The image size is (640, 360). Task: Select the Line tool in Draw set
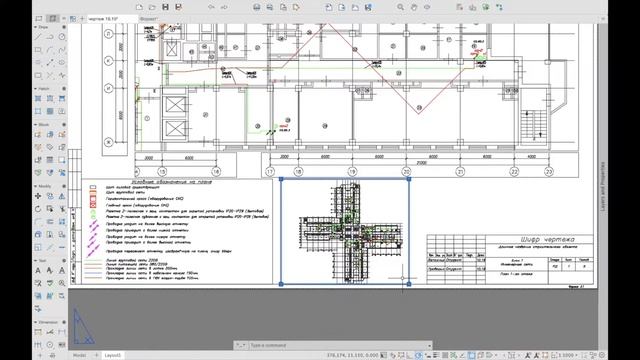(x=38, y=37)
